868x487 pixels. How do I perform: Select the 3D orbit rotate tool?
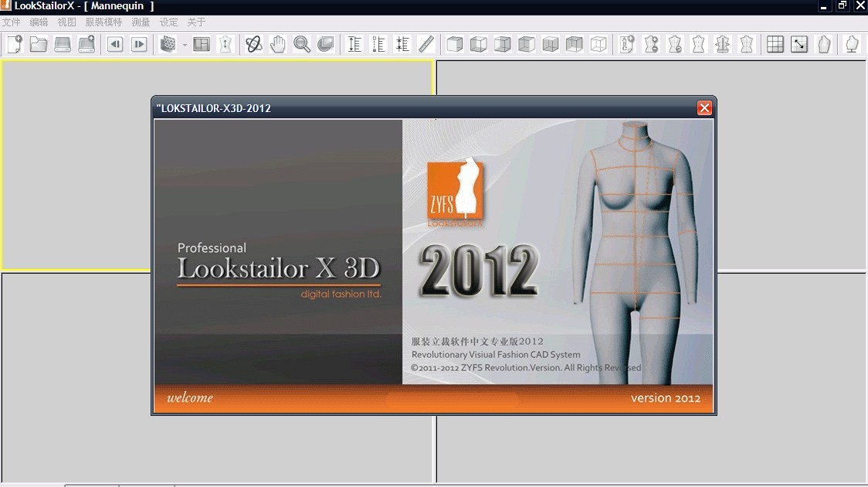point(253,44)
